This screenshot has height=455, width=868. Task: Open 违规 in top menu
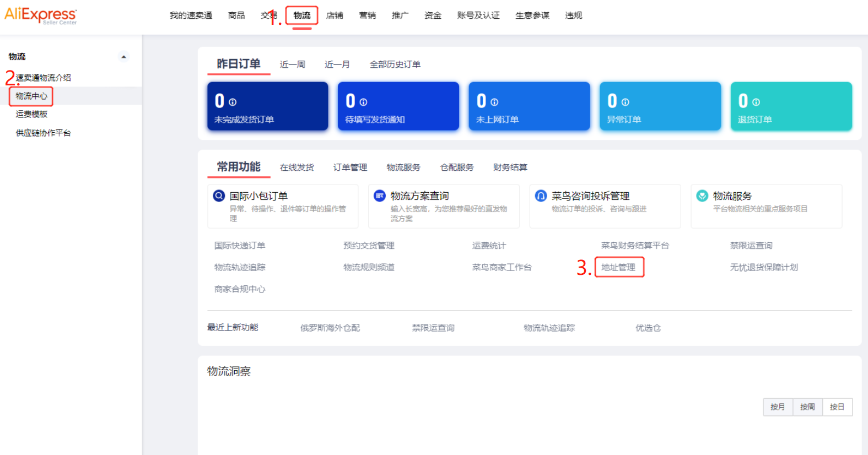point(574,15)
